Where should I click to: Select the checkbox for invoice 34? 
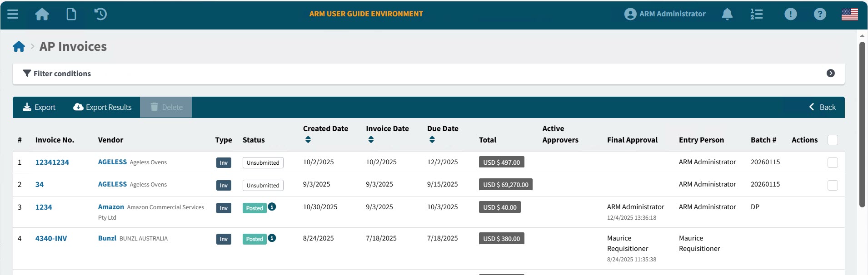coord(833,185)
